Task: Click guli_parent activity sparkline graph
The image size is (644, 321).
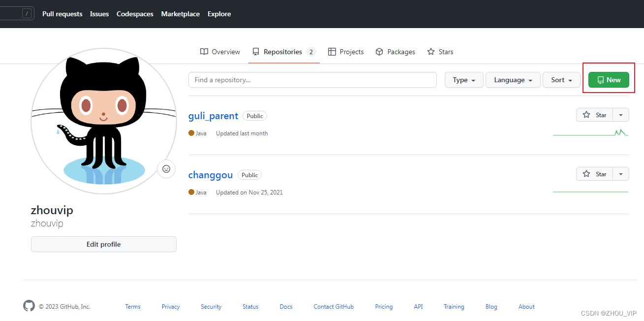Action: click(x=591, y=132)
